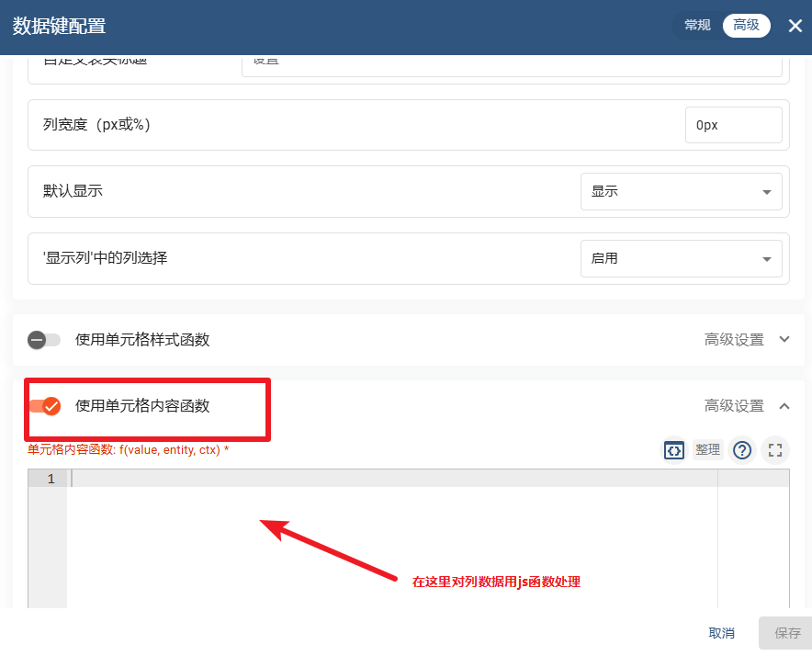Click the 取消 button
Image resolution: width=812 pixels, height=656 pixels.
[x=721, y=633]
